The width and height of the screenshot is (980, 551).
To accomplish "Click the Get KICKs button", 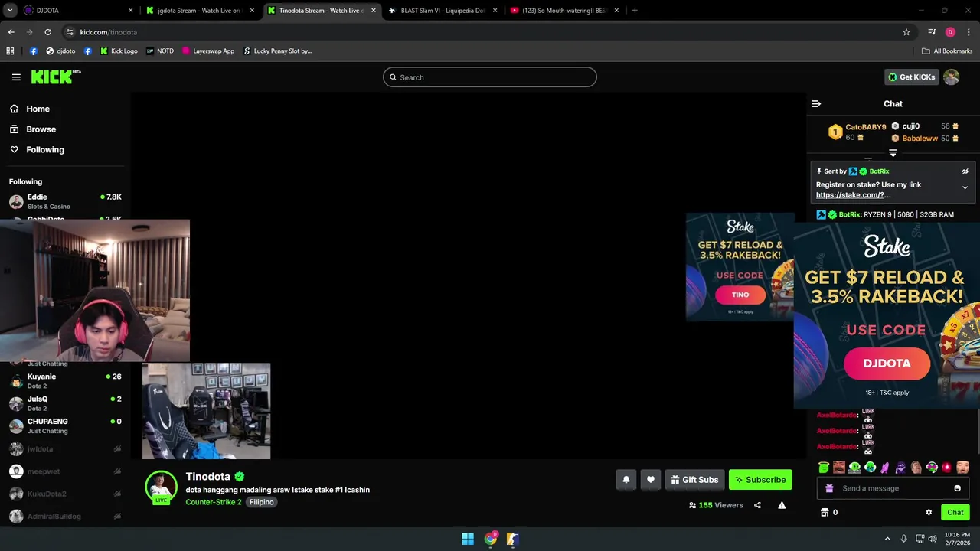I will coord(911,77).
